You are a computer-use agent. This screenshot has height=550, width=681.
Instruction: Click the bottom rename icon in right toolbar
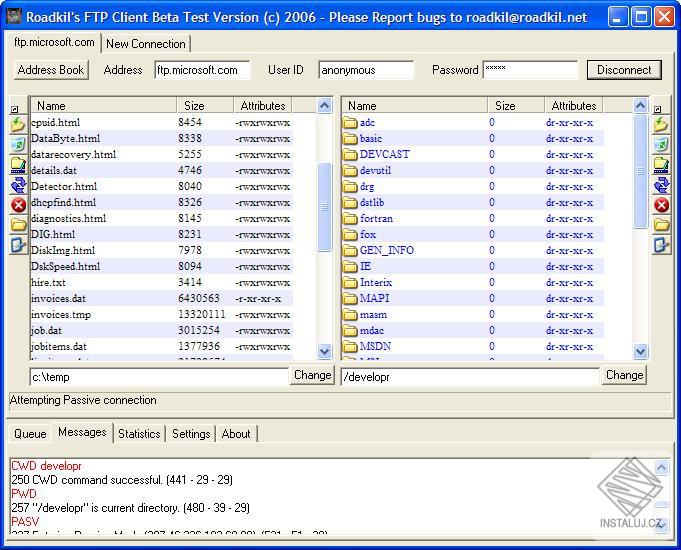click(661, 244)
